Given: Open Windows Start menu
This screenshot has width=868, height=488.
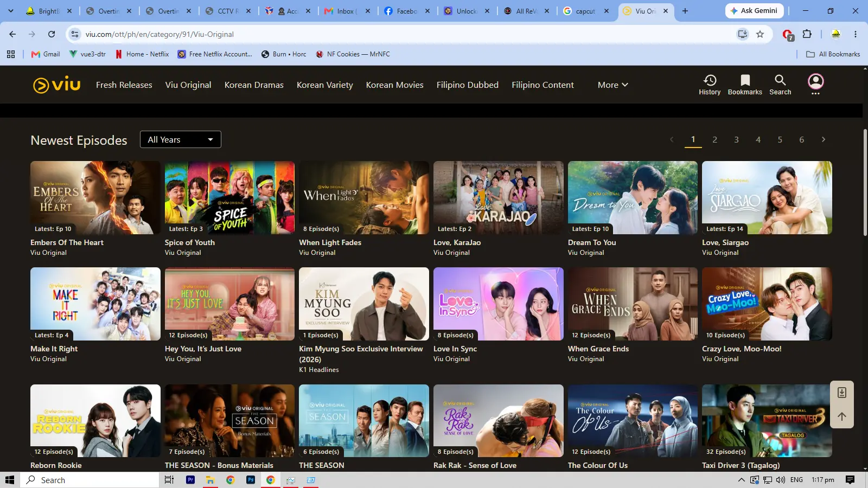Looking at the screenshot, I should (x=10, y=480).
